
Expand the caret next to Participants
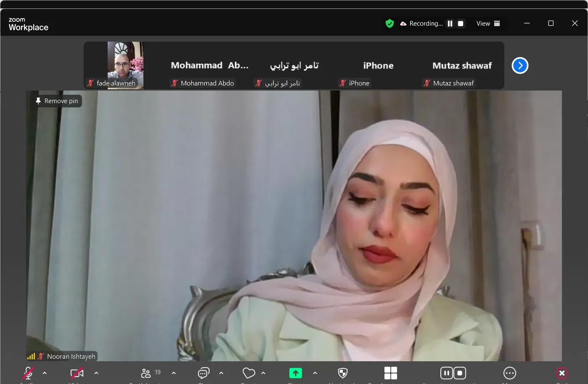(174, 373)
